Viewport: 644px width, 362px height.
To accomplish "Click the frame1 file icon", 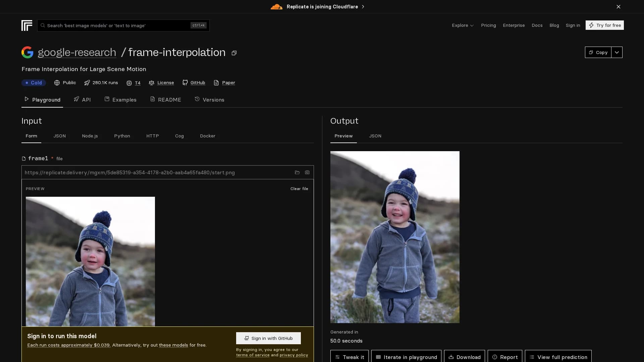I will point(24,159).
